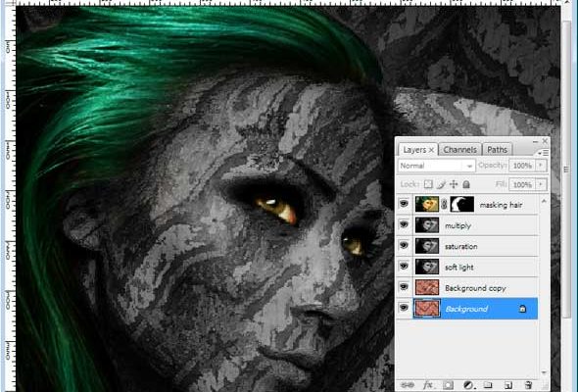Select the masking hair layer image thumbnail
This screenshot has width=578, height=392.
[x=427, y=204]
